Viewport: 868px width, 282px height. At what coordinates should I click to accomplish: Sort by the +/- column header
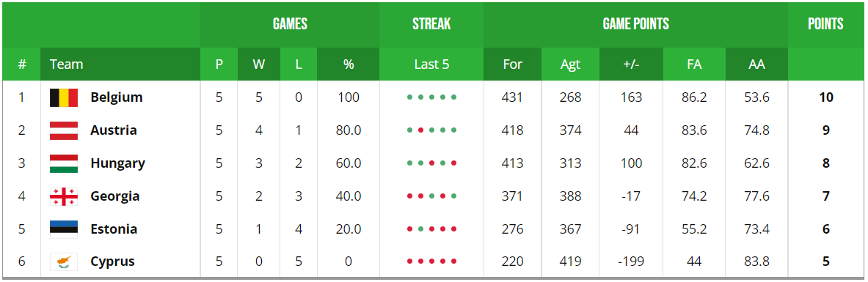(631, 64)
